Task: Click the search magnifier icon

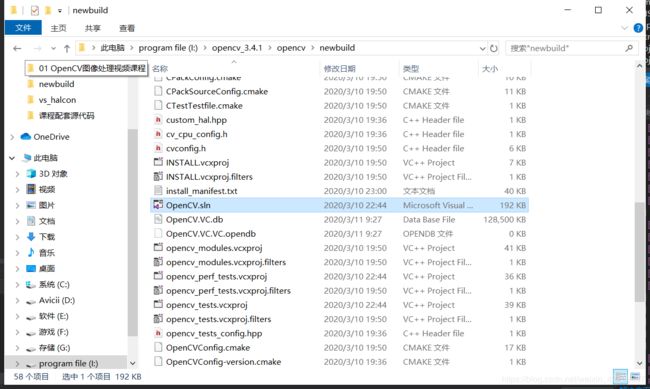Action: pyautogui.click(x=629, y=48)
